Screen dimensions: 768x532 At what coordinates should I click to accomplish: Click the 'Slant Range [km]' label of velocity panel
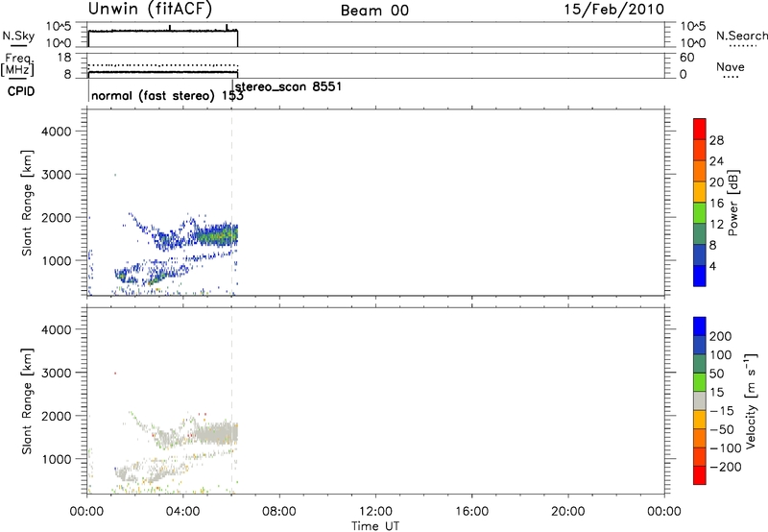[x=27, y=400]
